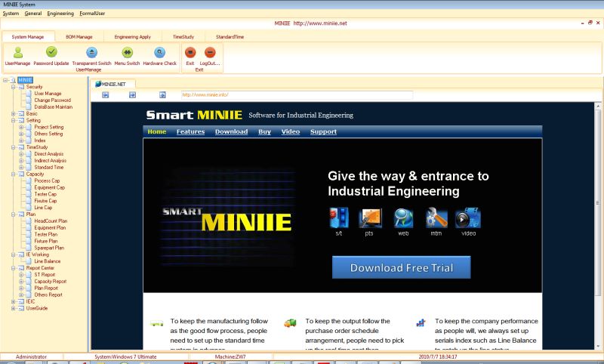The image size is (604, 364).
Task: Activate the Transparent Switch icon
Action: [91, 52]
